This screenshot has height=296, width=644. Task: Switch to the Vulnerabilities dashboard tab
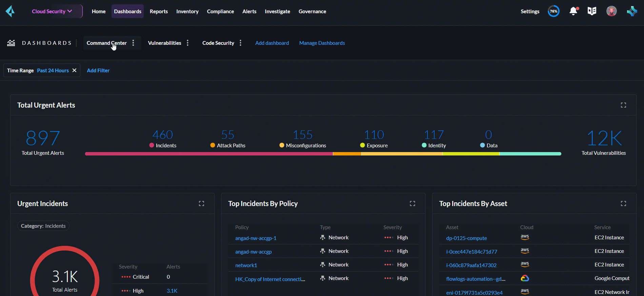[x=164, y=43]
